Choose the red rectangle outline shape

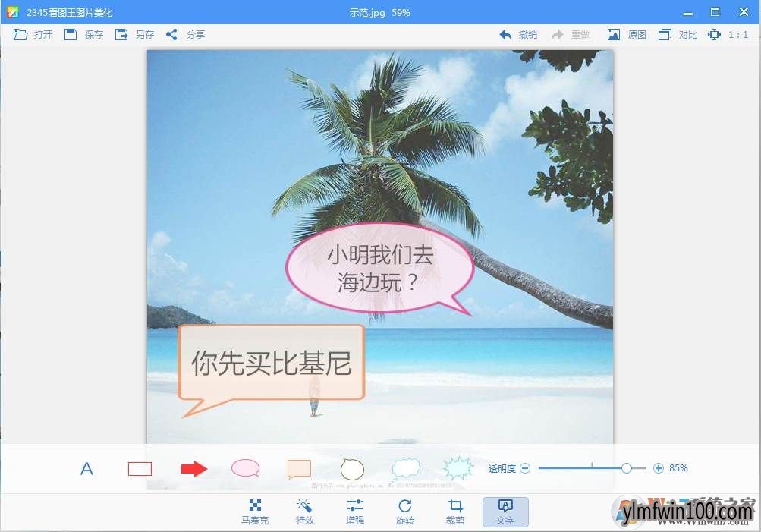pyautogui.click(x=140, y=469)
